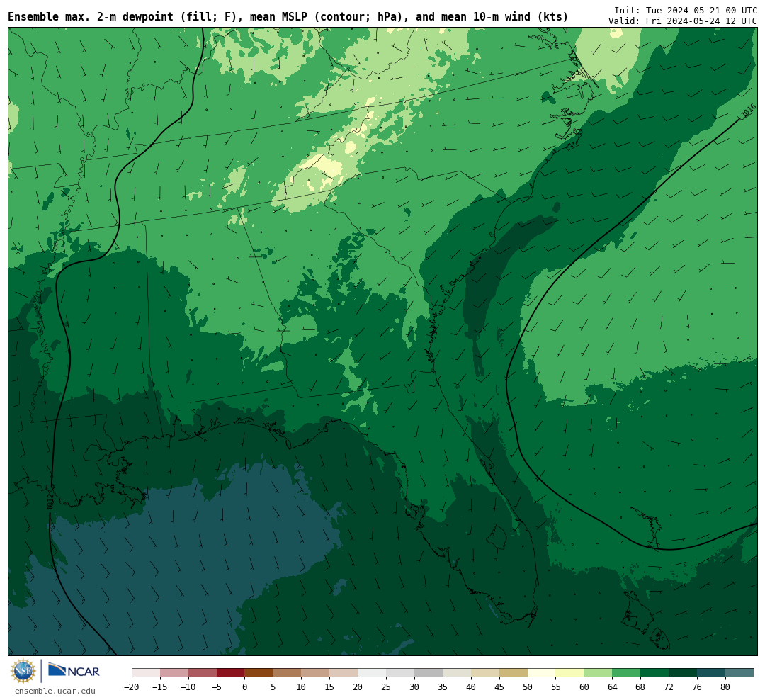Click the −5 colorbar tick label
765x700 pixels.
coord(217,687)
